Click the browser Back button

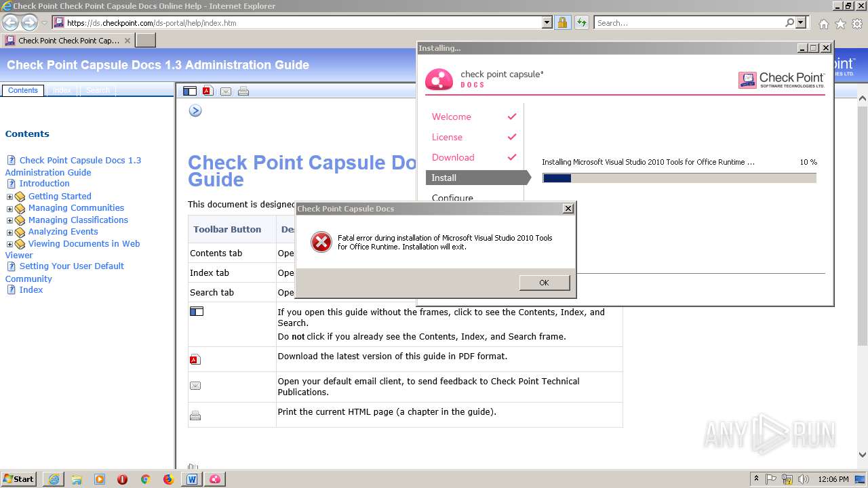point(11,22)
